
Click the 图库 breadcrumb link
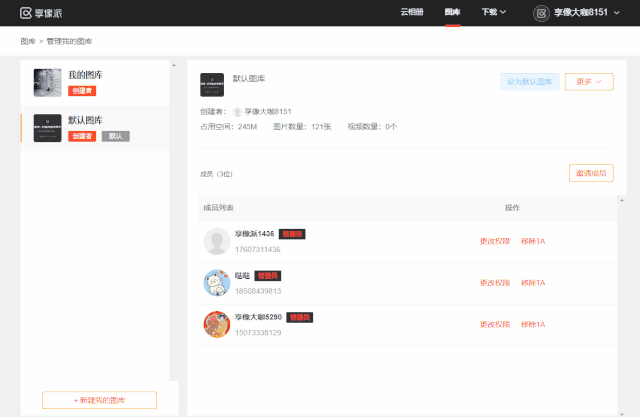click(x=27, y=42)
